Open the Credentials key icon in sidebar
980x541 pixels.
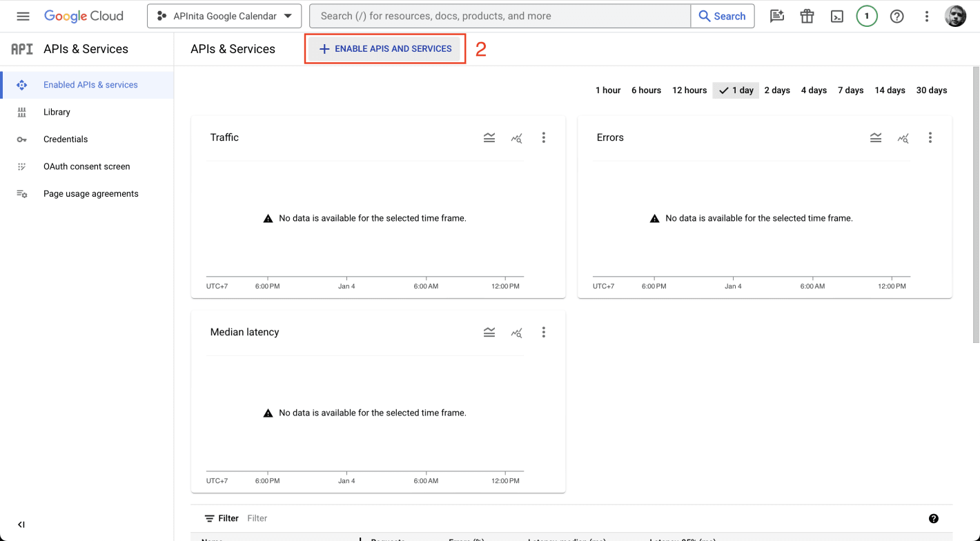click(21, 139)
